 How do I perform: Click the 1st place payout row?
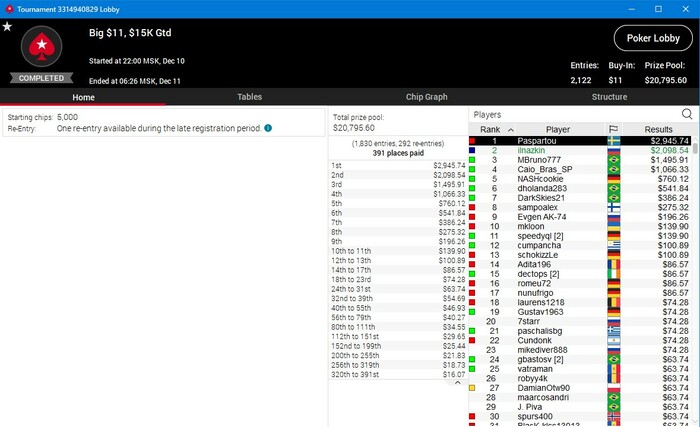click(x=398, y=165)
